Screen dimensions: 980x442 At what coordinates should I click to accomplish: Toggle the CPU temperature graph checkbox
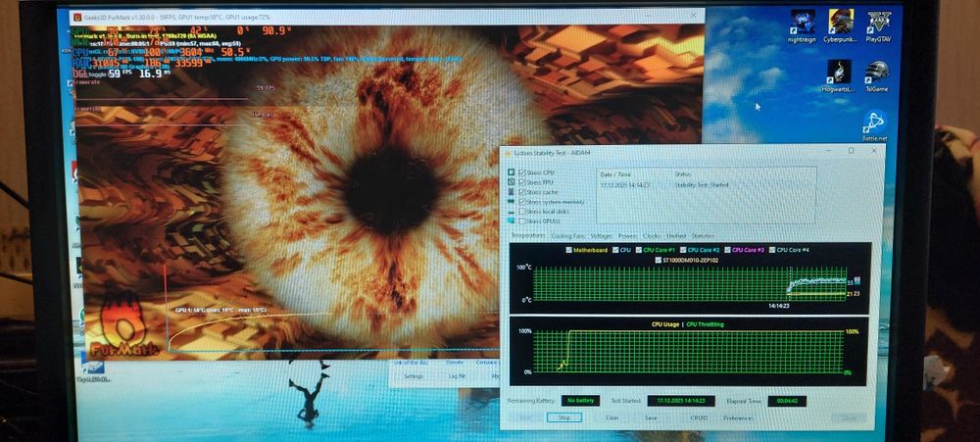615,250
